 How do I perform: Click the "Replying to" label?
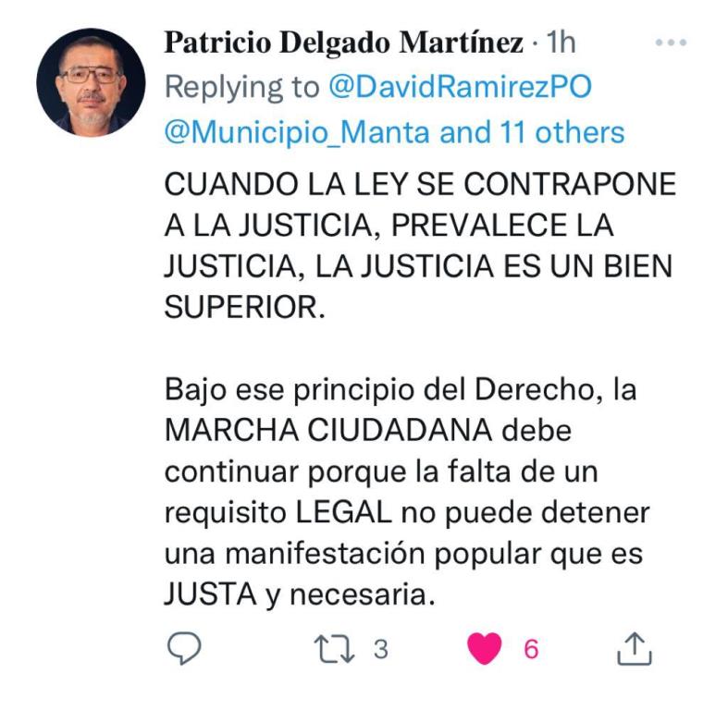coord(242,87)
